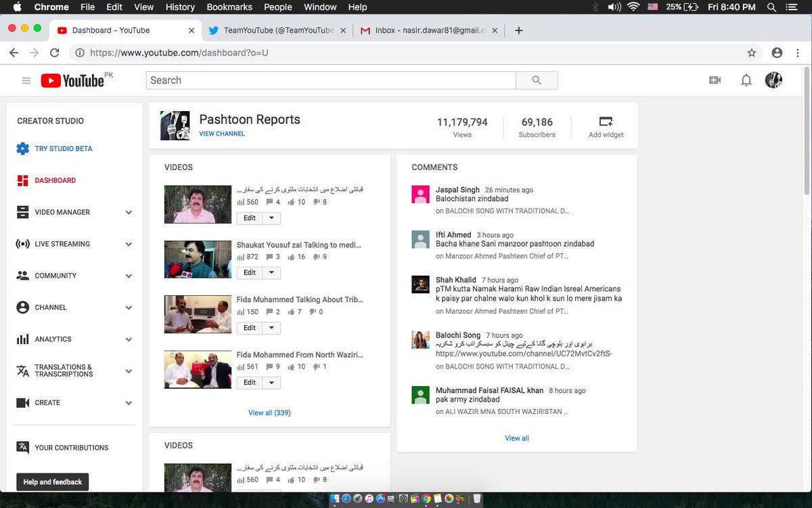Click commenter name Muhammad Faisal FAISAL khan

(489, 391)
